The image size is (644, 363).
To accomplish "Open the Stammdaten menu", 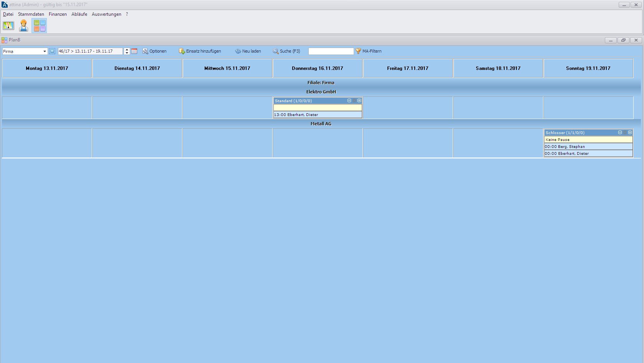I will pyautogui.click(x=31, y=14).
